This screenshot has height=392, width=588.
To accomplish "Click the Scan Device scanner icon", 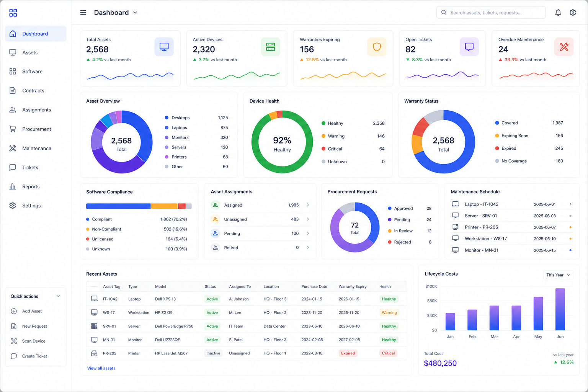I will pos(14,341).
